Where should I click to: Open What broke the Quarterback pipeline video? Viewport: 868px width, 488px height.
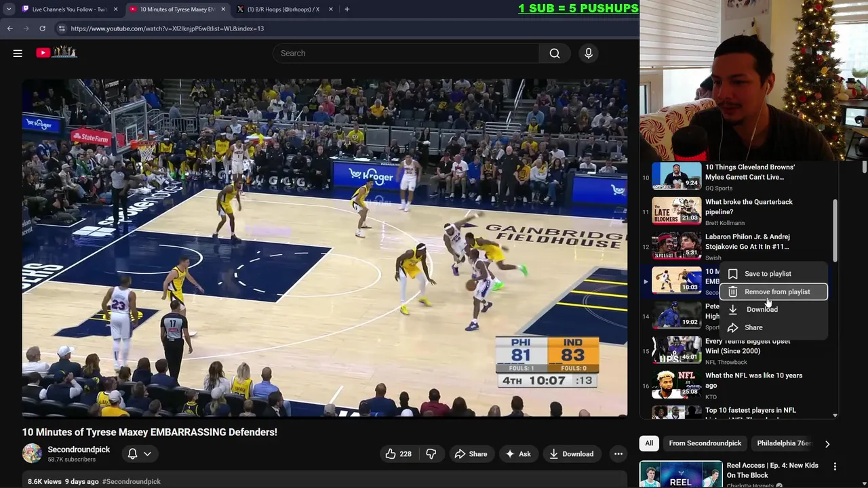(749, 207)
